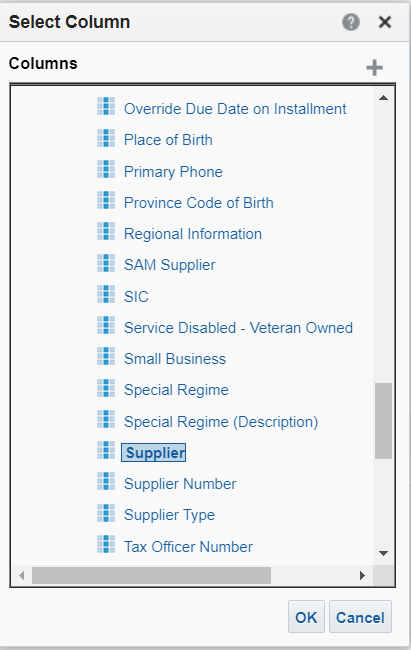Viewport: 411px width, 650px height.
Task: Click the grid icon next to Tax Officer Number
Action: coord(106,544)
